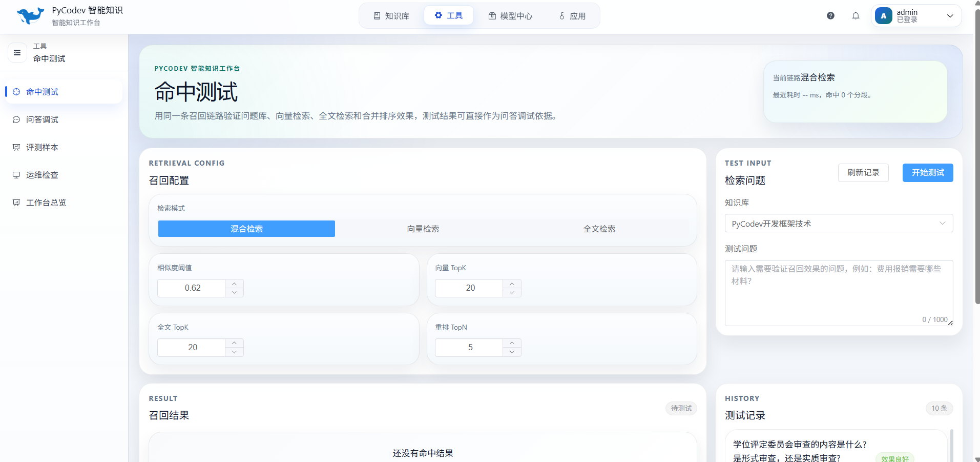This screenshot has width=980, height=462.
Task: Click the 重排 TopN number field
Action: [469, 348]
